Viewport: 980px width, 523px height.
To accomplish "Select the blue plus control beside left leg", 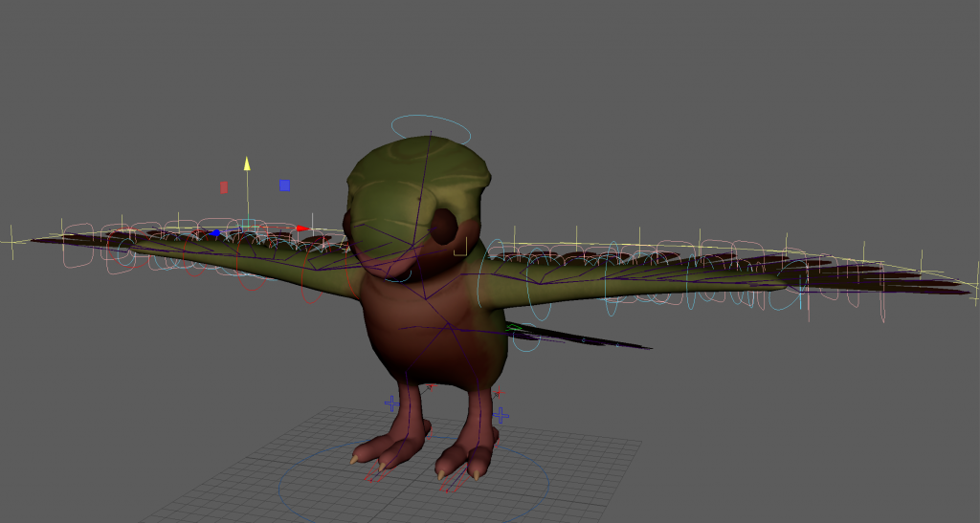I will pos(390,403).
